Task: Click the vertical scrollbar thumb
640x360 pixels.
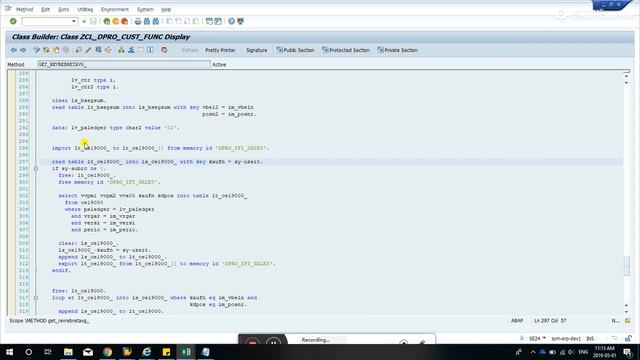Action: point(627,266)
